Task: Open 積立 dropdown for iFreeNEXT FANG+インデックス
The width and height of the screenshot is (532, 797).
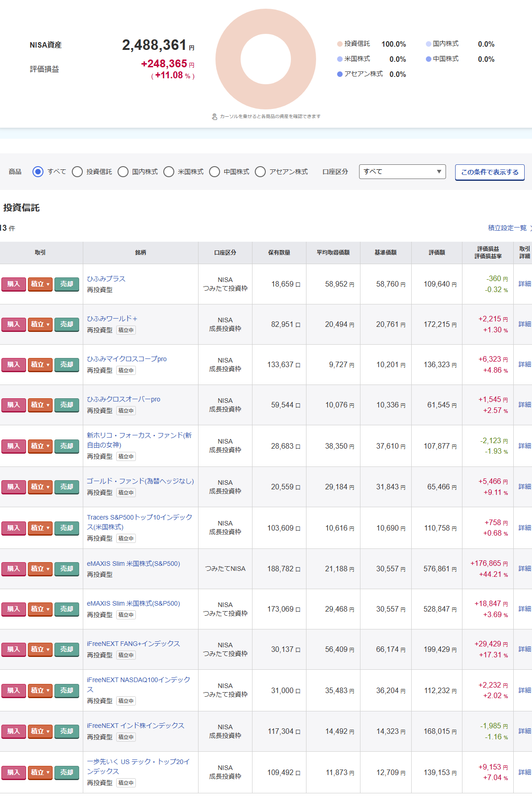Action: coord(40,650)
